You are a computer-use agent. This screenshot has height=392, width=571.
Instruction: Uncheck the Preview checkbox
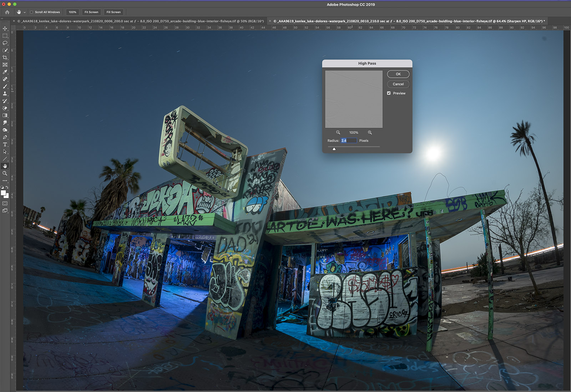pos(389,93)
